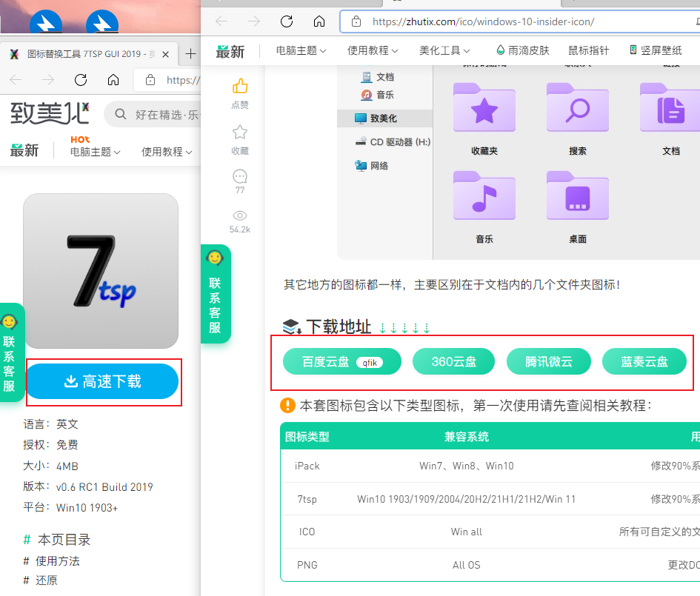Reload the zhutix icon page

pos(287,21)
